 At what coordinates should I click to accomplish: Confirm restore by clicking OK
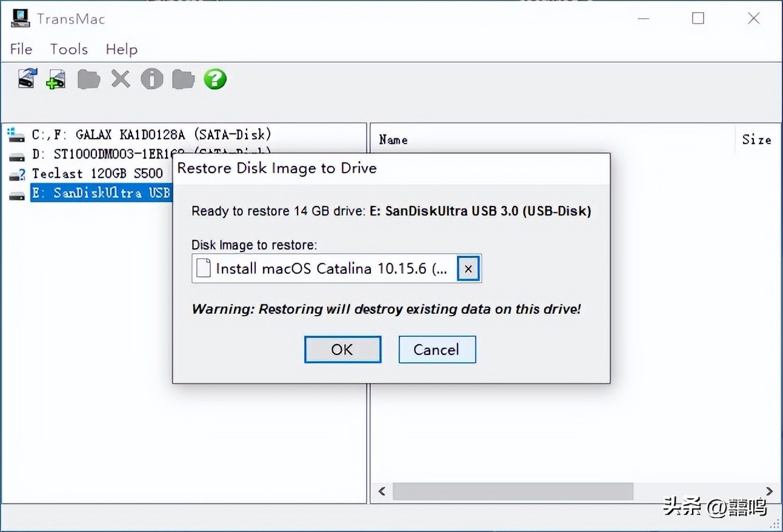coord(342,349)
